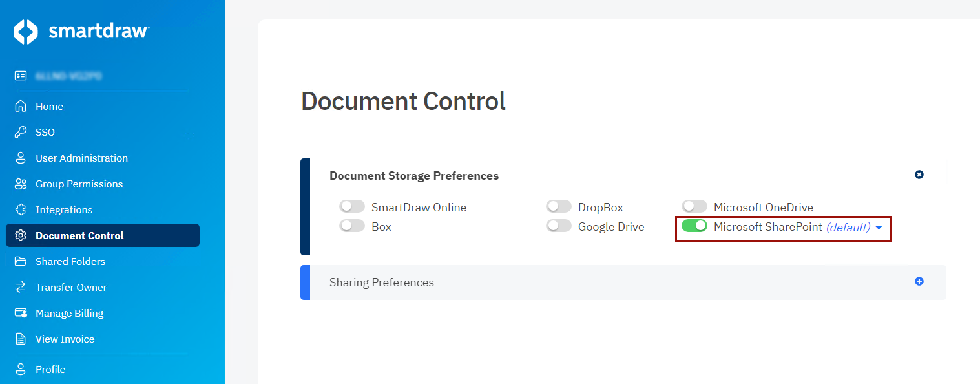The image size is (980, 384).
Task: Click the Manage Billing card icon
Action: click(x=19, y=313)
